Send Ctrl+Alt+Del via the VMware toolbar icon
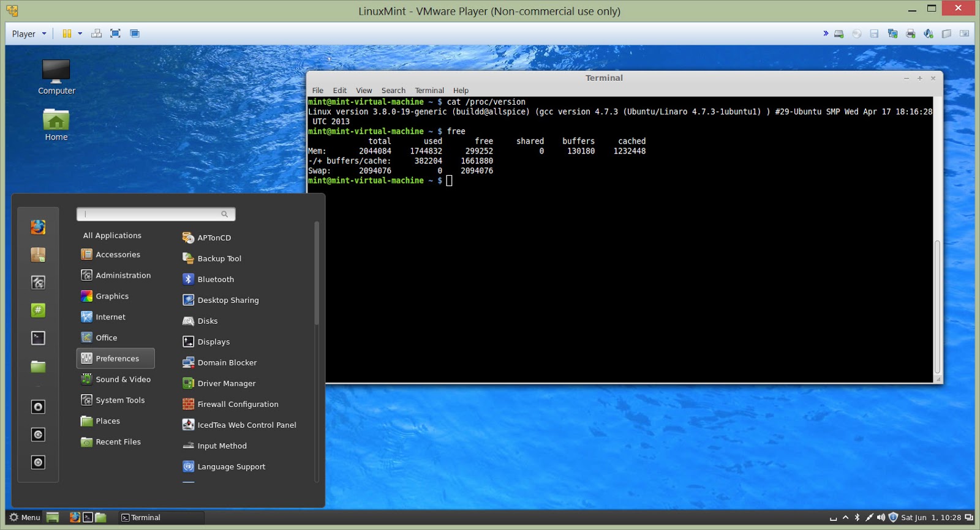The width and height of the screenshot is (980, 530). 96,34
